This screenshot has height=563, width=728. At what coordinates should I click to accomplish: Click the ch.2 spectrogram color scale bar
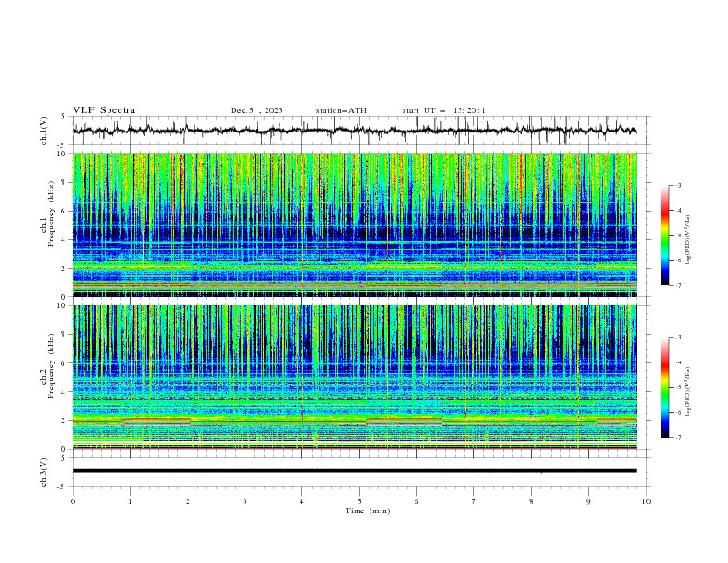coord(665,387)
